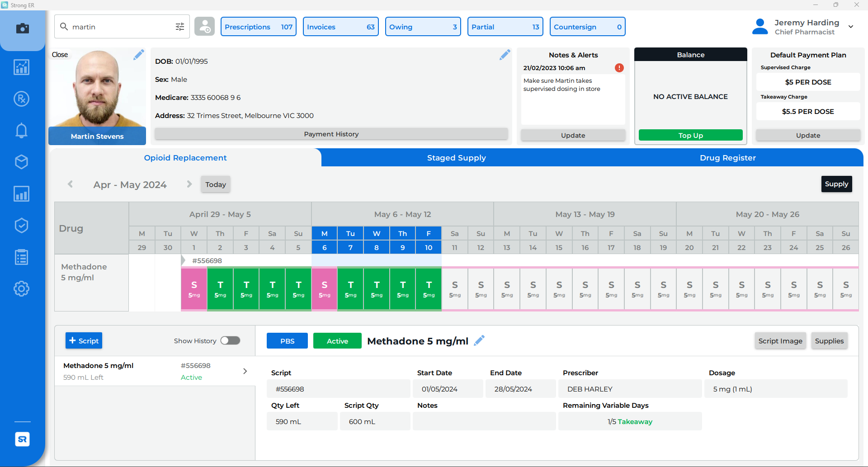868x467 pixels.
Task: Select the Rx prescriptions icon in sidebar
Action: click(22, 99)
